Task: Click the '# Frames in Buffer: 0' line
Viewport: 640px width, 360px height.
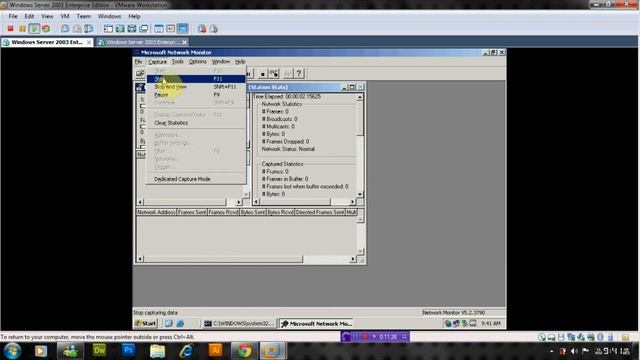Action: tap(285, 179)
